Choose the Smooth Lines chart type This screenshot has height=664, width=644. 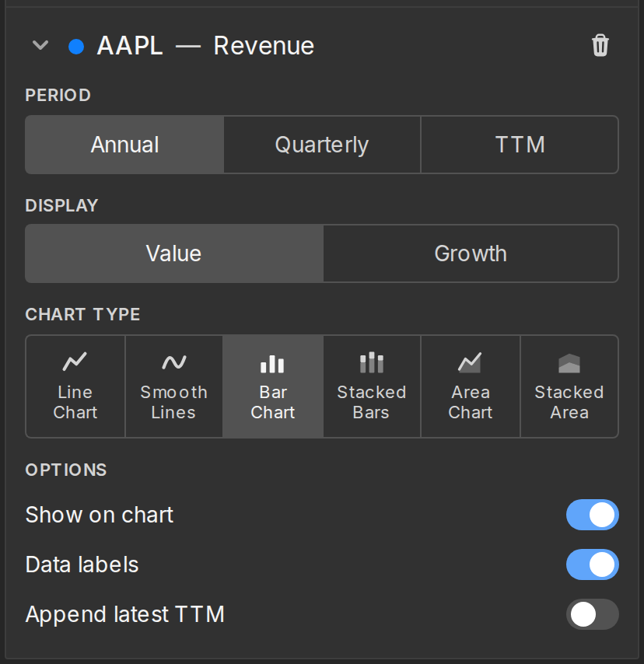(174, 386)
